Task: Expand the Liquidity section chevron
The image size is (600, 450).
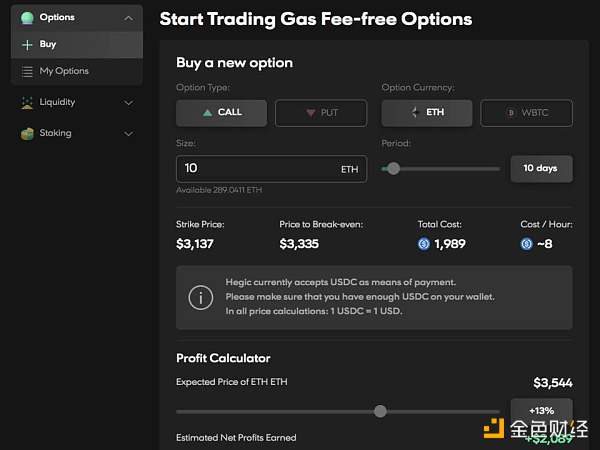Action: coord(128,102)
